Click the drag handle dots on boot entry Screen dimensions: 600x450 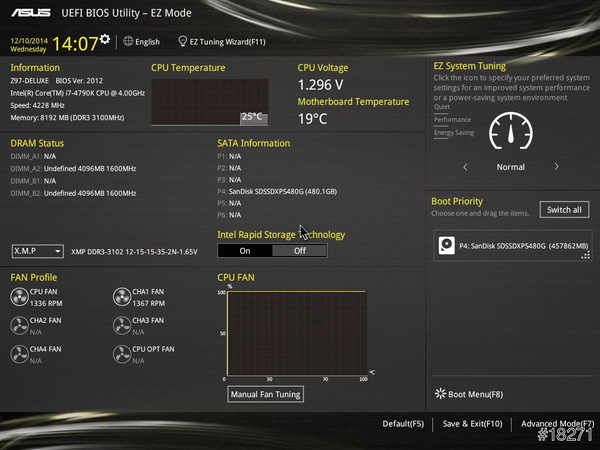click(x=585, y=255)
